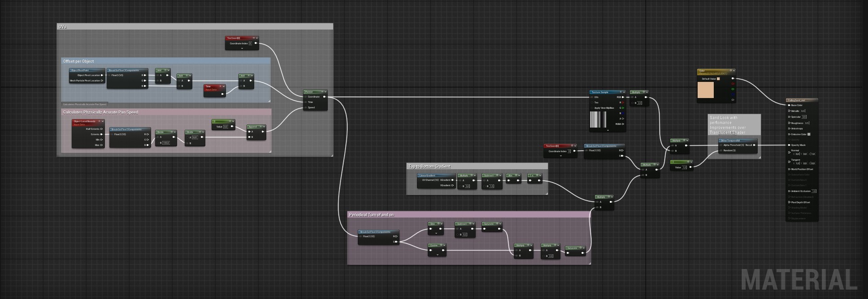
Task: Expand the Cosine node bottom chevron
Action: [437, 255]
